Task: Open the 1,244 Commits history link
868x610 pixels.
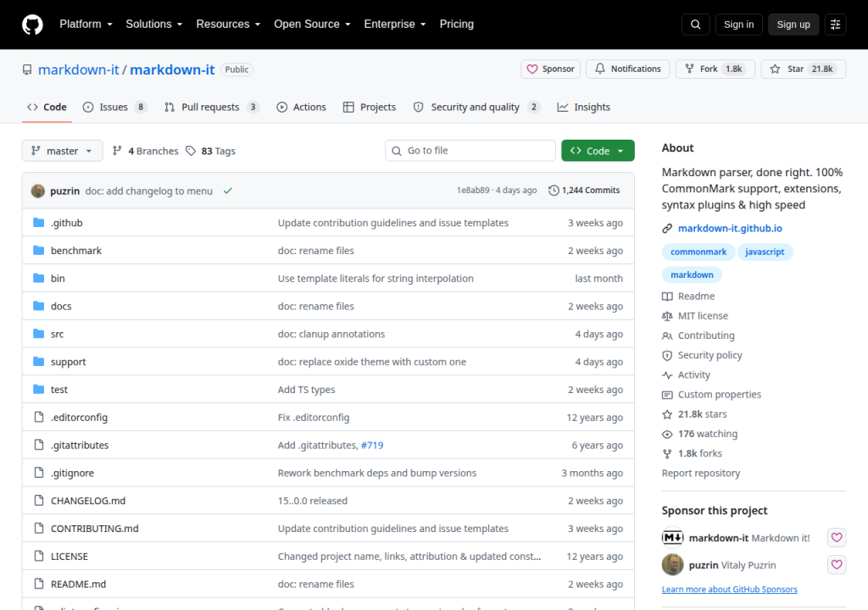Action: pos(584,191)
